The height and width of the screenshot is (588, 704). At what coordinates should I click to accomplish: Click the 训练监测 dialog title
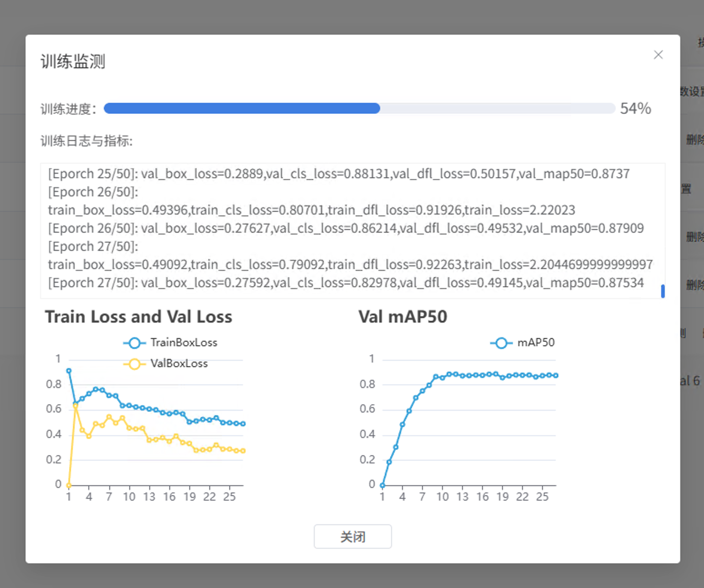73,61
